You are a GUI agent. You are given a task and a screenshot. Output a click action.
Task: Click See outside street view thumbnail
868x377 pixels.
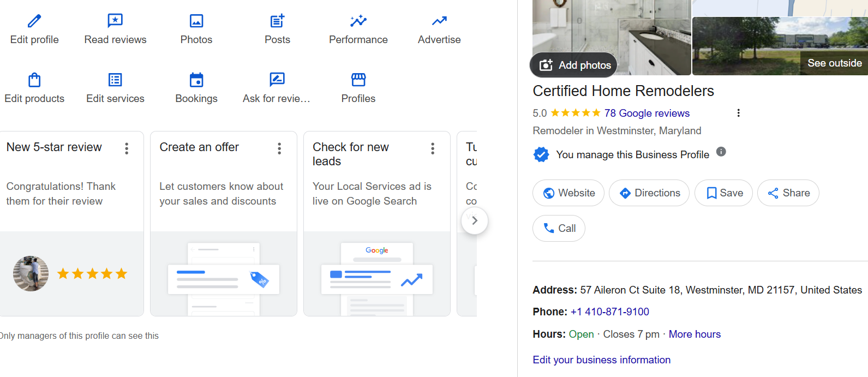(x=780, y=46)
